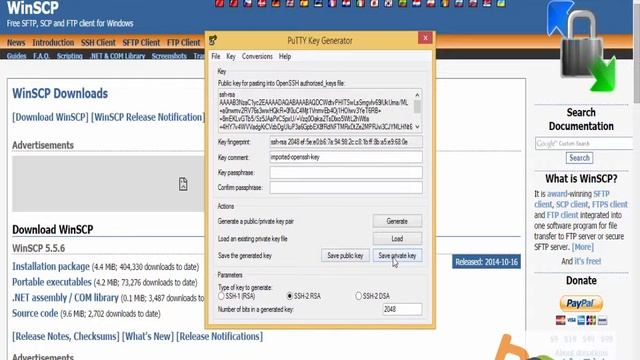Click the WinSCP 5.5.6 version text

tap(38, 248)
